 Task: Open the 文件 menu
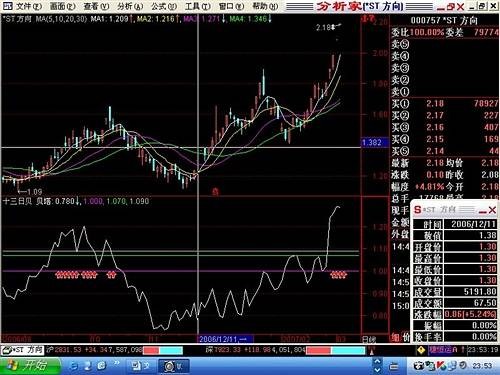[29, 6]
